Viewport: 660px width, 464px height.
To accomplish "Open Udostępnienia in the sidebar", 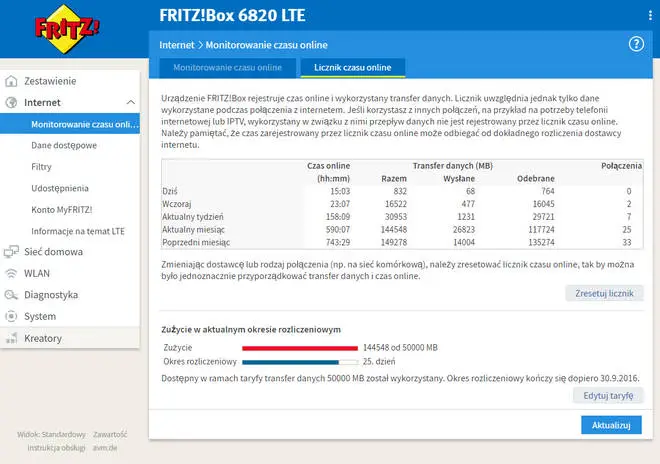I will coord(60,188).
